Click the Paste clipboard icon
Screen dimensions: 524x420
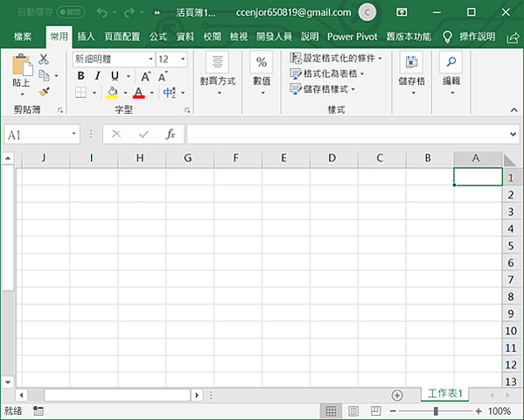coord(22,65)
